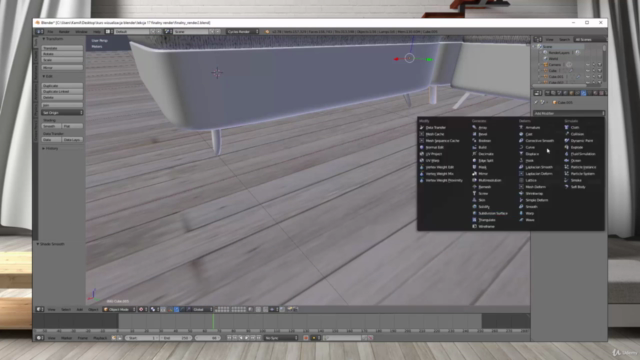Image resolution: width=640 pixels, height=360 pixels.
Task: Add the Displace modifier
Action: tap(532, 154)
